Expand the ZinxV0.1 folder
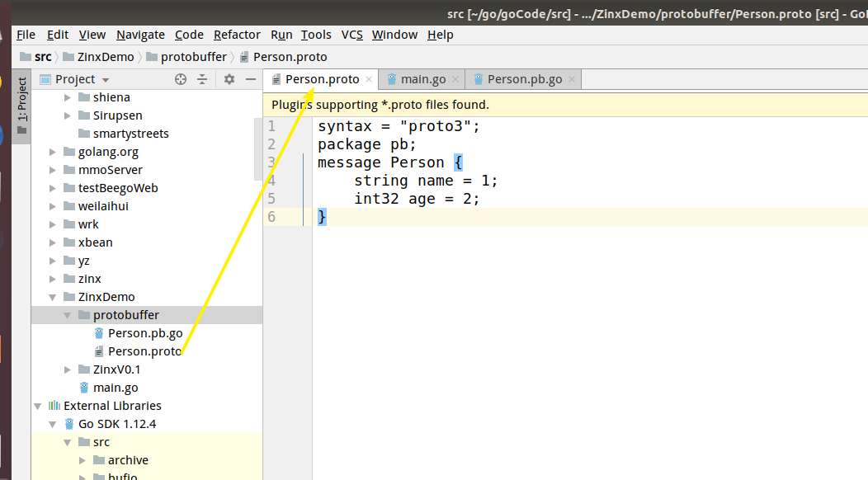 (x=68, y=369)
